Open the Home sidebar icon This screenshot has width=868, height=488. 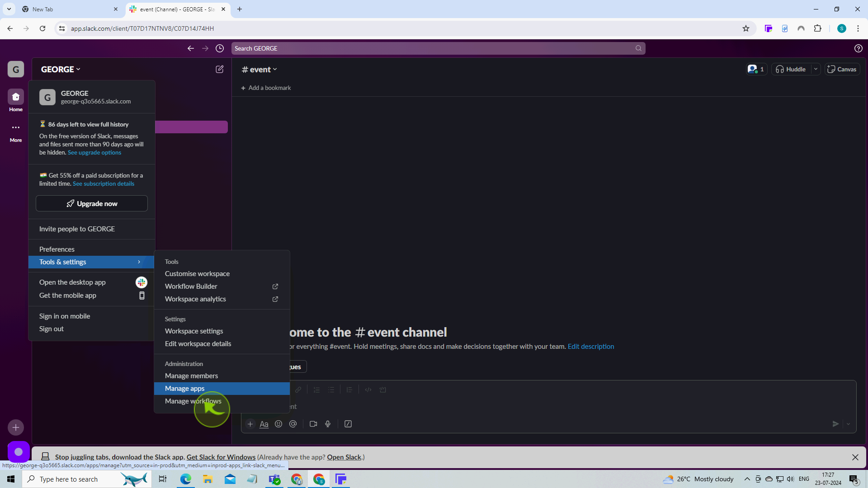(16, 100)
